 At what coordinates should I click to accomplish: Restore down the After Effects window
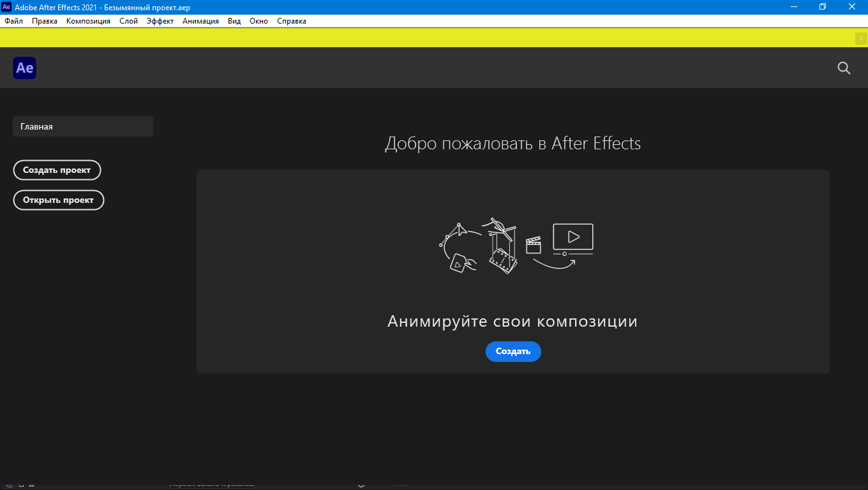(823, 7)
